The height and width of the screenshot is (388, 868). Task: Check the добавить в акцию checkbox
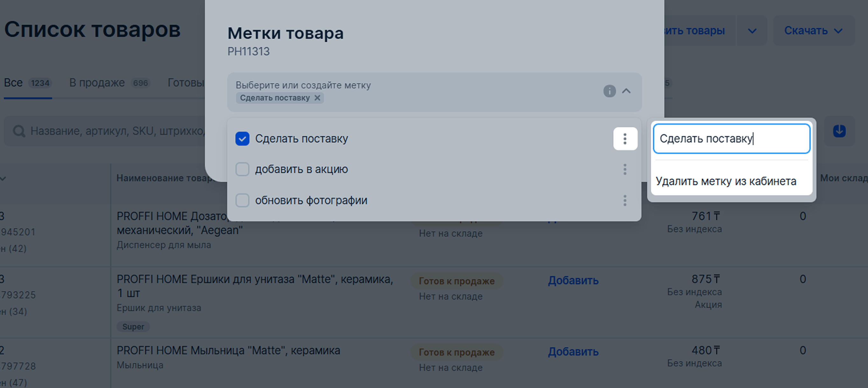point(242,170)
